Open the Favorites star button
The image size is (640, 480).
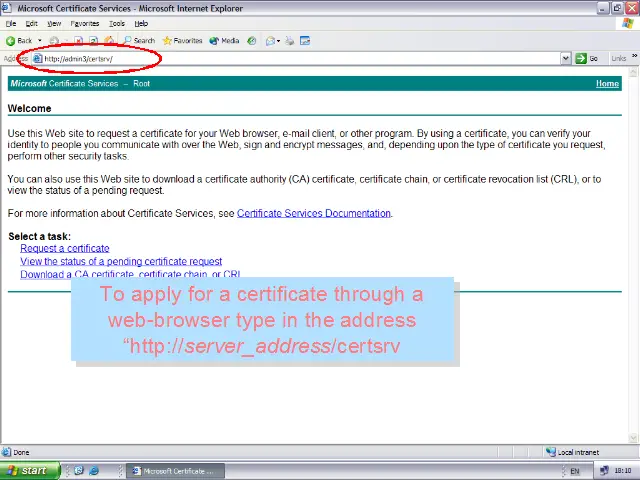click(x=182, y=40)
